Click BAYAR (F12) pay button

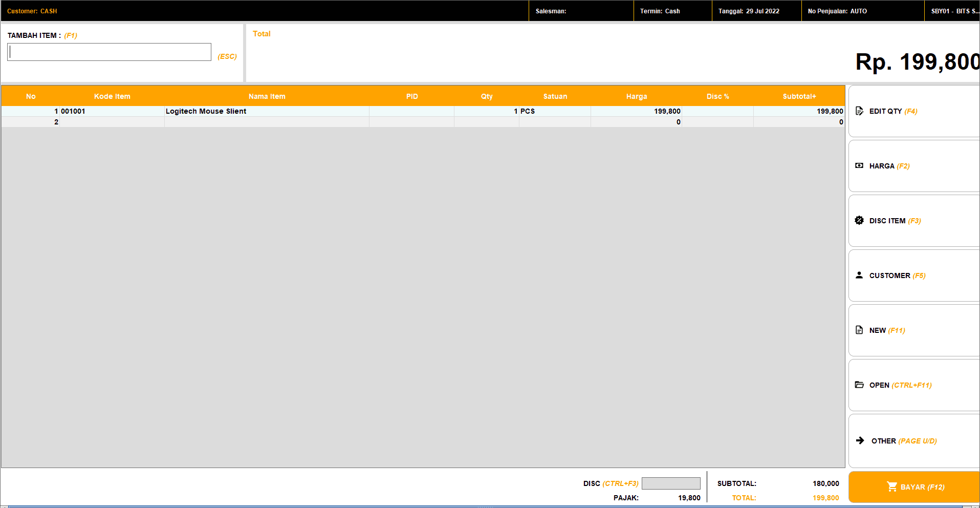pos(914,487)
